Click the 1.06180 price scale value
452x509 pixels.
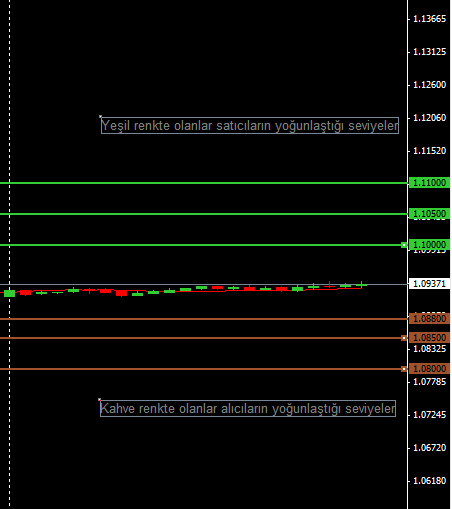(429, 481)
